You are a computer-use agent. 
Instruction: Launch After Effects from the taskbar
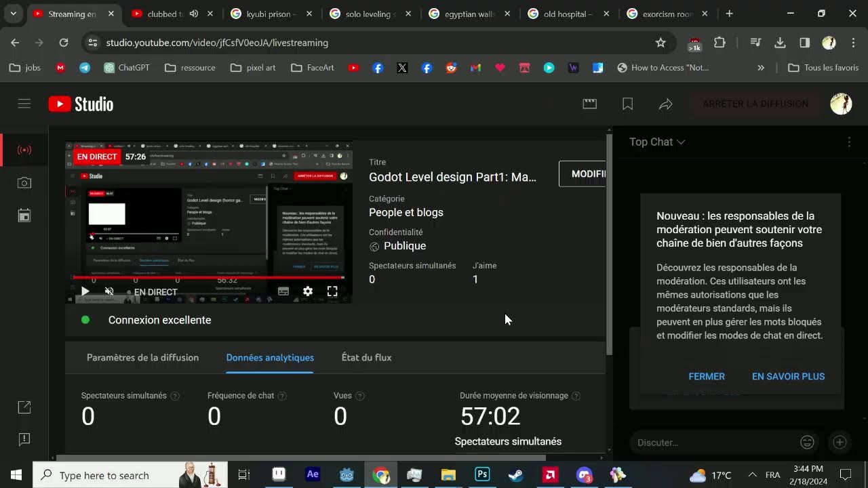click(x=313, y=474)
